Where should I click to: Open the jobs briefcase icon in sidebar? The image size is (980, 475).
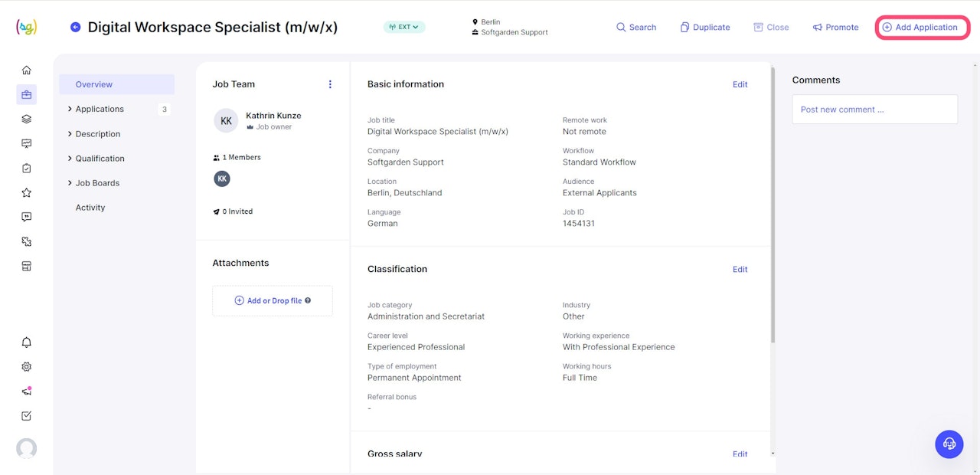[27, 95]
